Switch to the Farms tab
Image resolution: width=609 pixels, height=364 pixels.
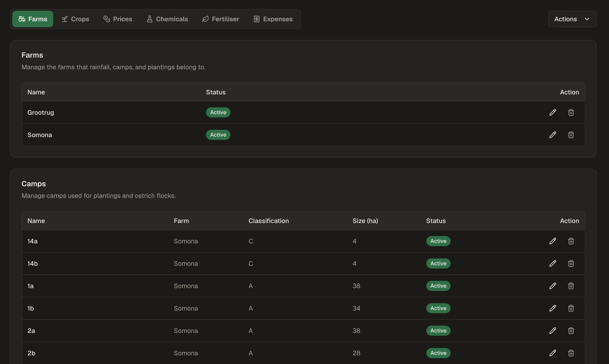tap(33, 19)
